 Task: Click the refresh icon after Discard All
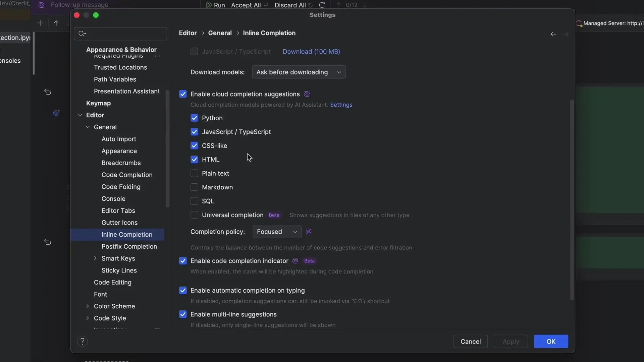[322, 5]
